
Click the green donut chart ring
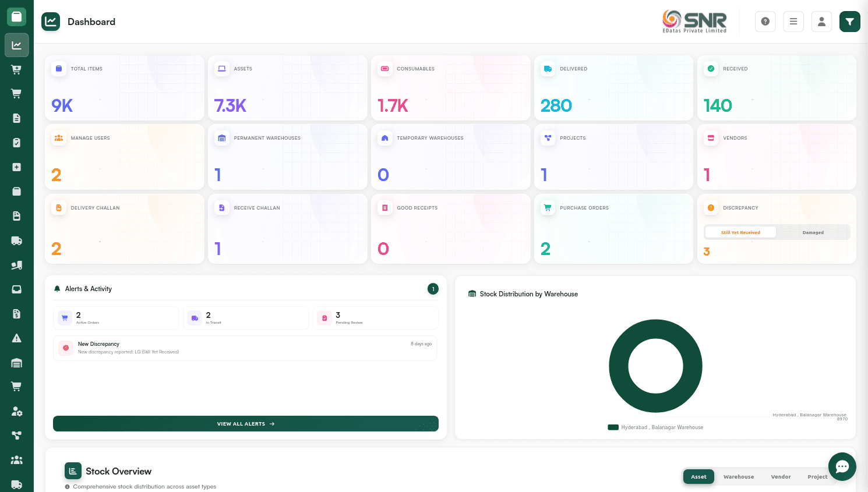(618, 366)
